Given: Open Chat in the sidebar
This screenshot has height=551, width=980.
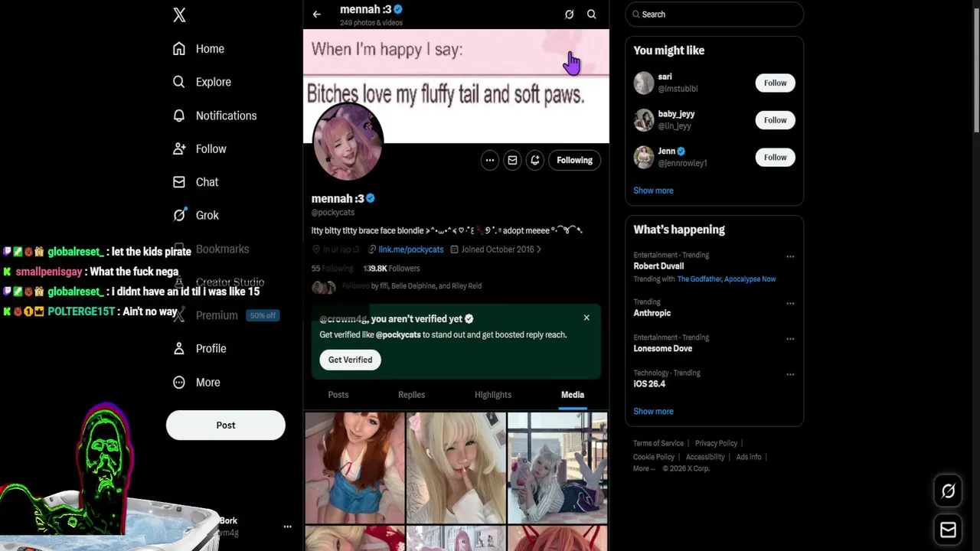Looking at the screenshot, I should 195,182.
